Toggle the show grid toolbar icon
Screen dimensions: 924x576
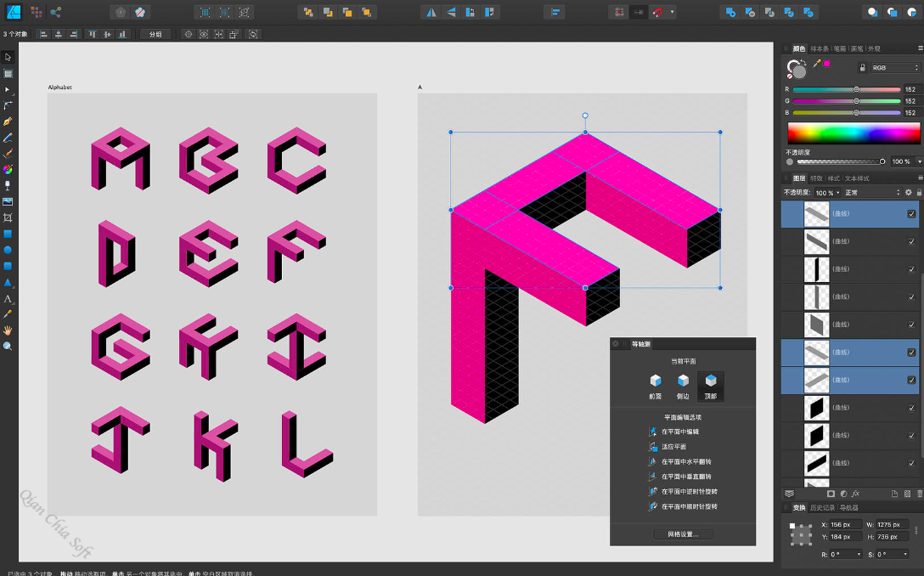(x=619, y=13)
